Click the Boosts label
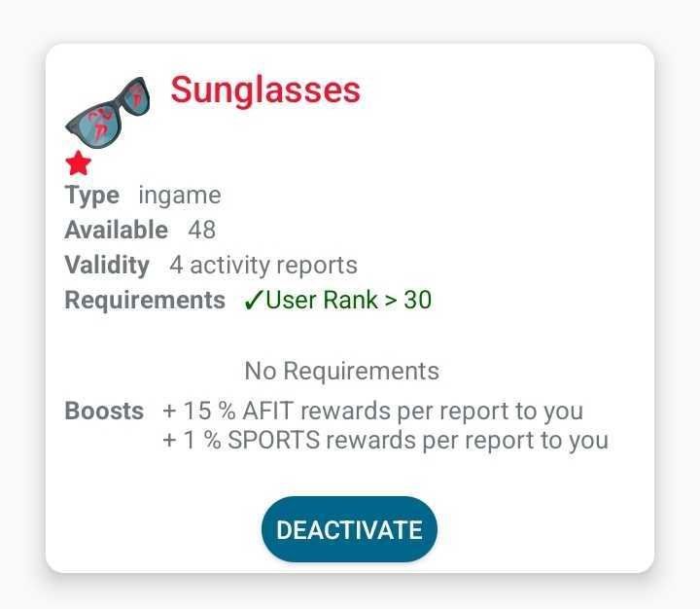Image resolution: width=700 pixels, height=609 pixels. [104, 411]
